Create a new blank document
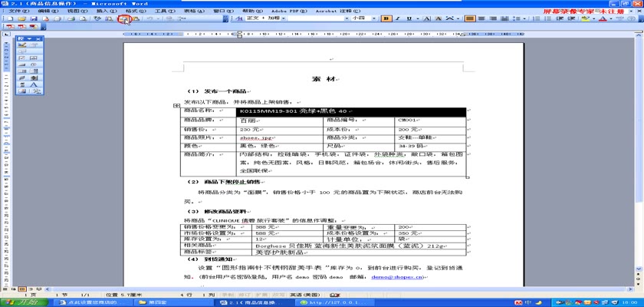The image size is (644, 307). click(x=10, y=18)
